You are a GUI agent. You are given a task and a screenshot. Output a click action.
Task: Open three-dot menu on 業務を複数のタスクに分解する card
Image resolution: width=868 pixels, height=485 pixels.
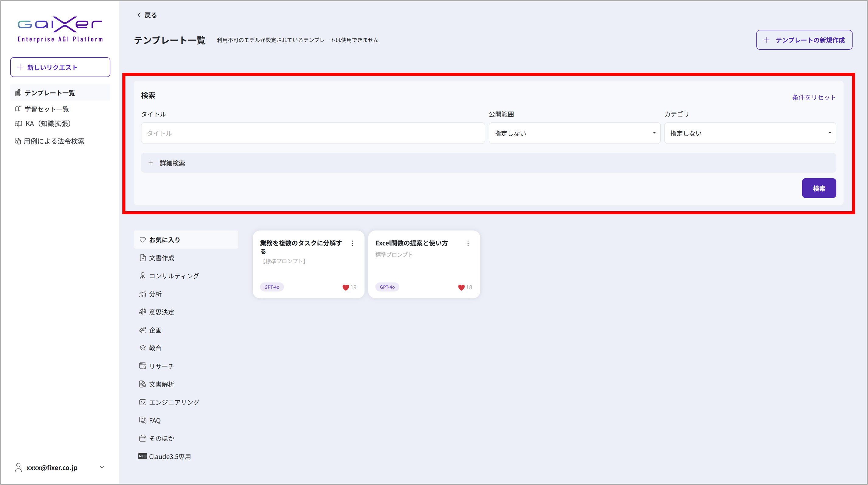(x=352, y=243)
